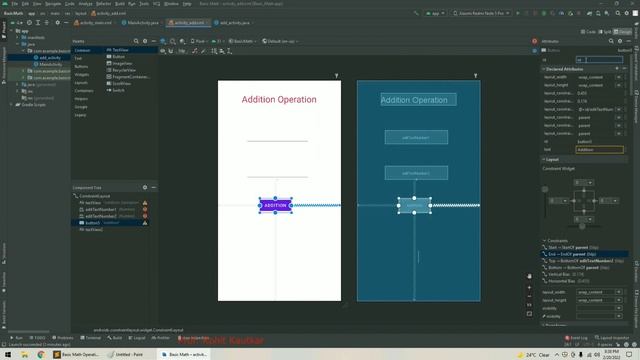
Task: Click the text attribute field containing Addition
Action: (x=600, y=150)
